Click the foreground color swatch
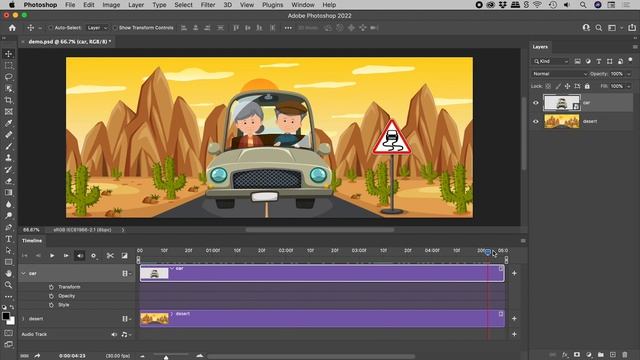This screenshot has height=360, width=640. 6,316
